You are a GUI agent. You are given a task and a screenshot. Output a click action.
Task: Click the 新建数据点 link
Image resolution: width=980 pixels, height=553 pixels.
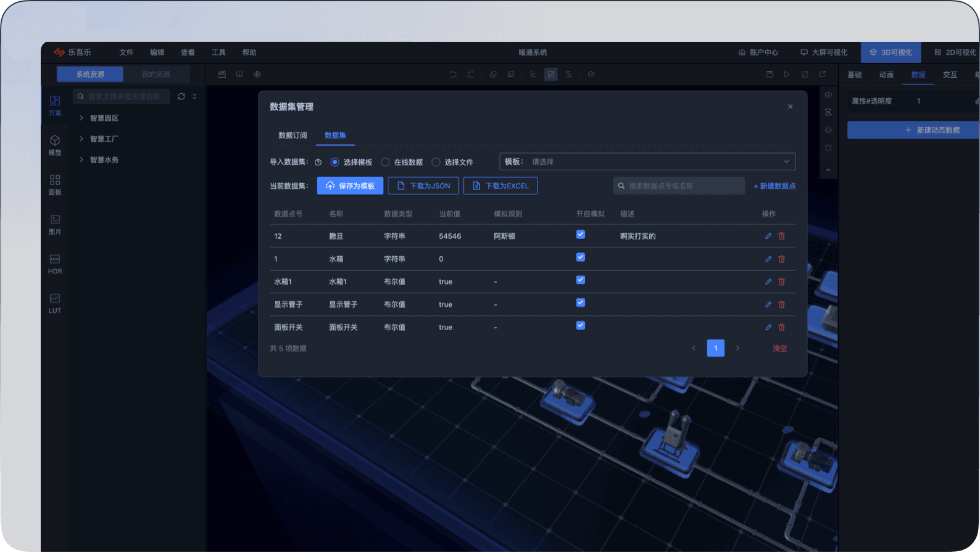[x=774, y=186]
